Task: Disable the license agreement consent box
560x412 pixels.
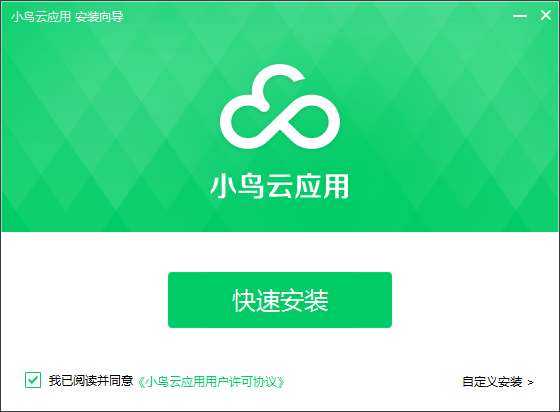Action: tap(33, 380)
